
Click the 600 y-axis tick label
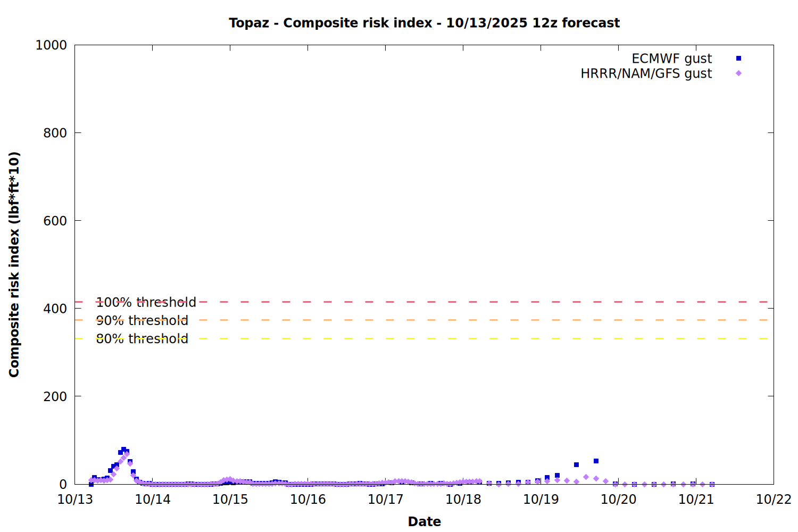[x=55, y=221]
